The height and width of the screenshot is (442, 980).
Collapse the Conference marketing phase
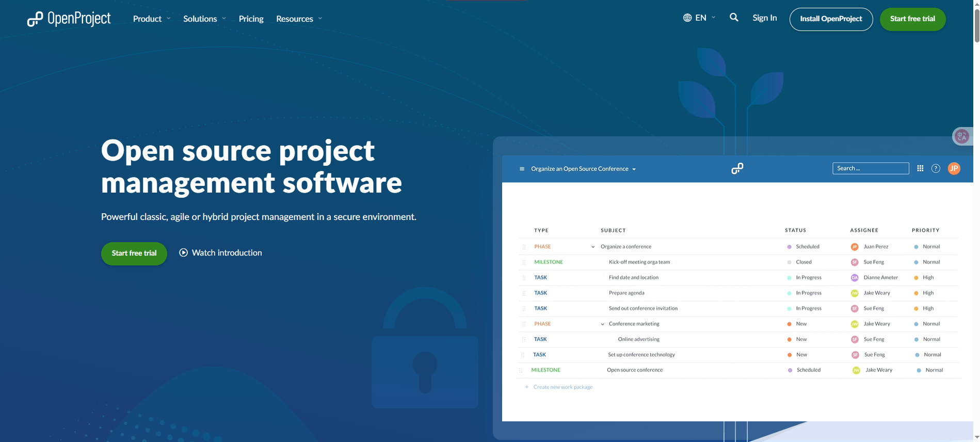(x=602, y=324)
